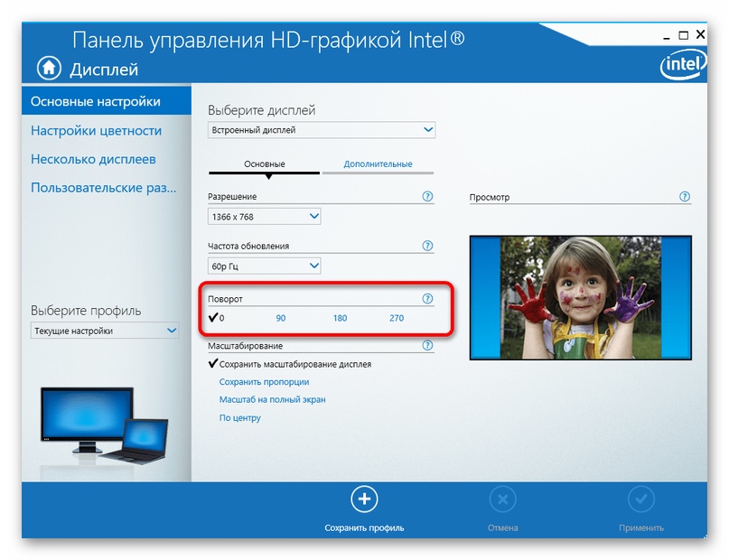This screenshot has height=560, width=729.
Task: Choose По центру scaling option
Action: 240,417
